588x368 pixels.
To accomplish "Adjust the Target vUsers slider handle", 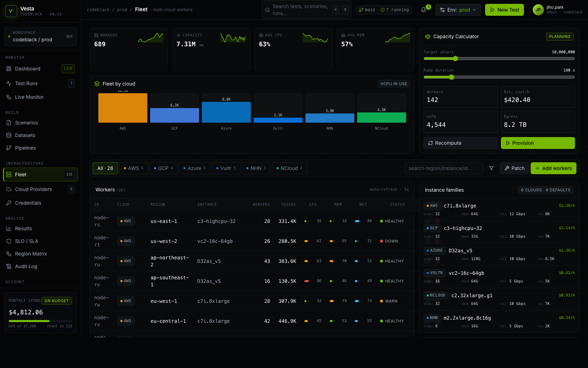I will coord(455,59).
